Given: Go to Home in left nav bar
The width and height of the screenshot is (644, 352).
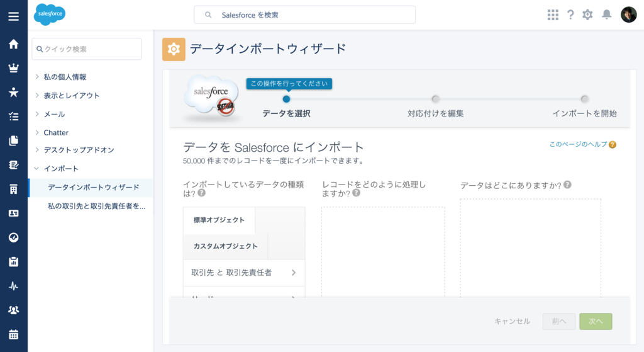Looking at the screenshot, I should point(14,44).
